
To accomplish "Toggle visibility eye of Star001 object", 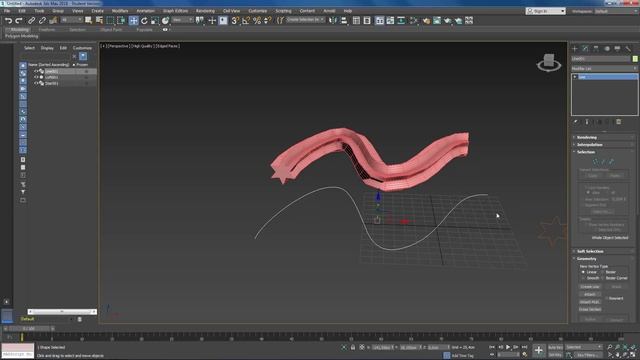I will coord(36,83).
